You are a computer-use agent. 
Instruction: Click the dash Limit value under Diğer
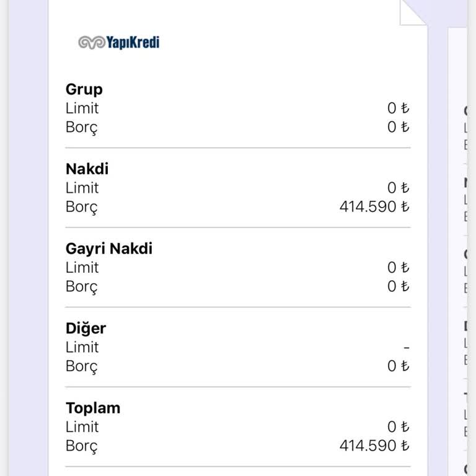tap(406, 348)
